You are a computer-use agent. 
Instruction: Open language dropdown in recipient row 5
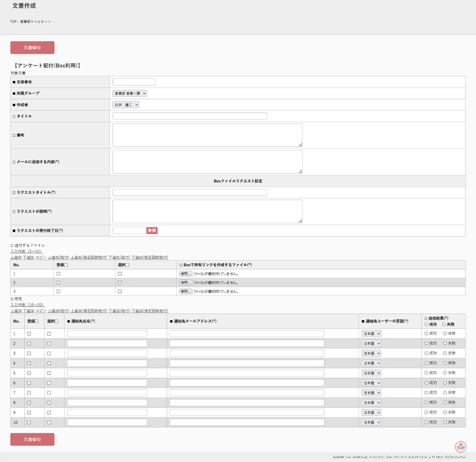pyautogui.click(x=371, y=373)
